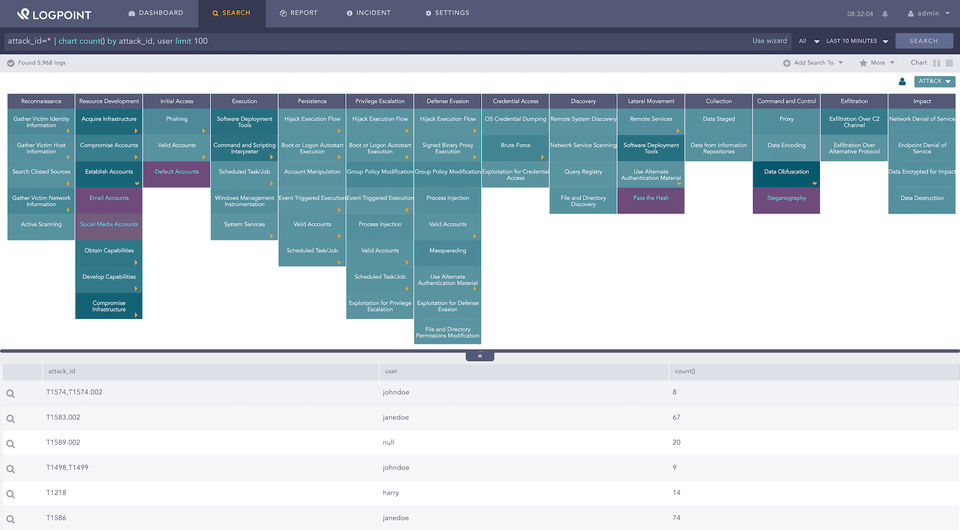Image resolution: width=960 pixels, height=530 pixels.
Task: Click the Lateral Movement tactic header
Action: [651, 101]
